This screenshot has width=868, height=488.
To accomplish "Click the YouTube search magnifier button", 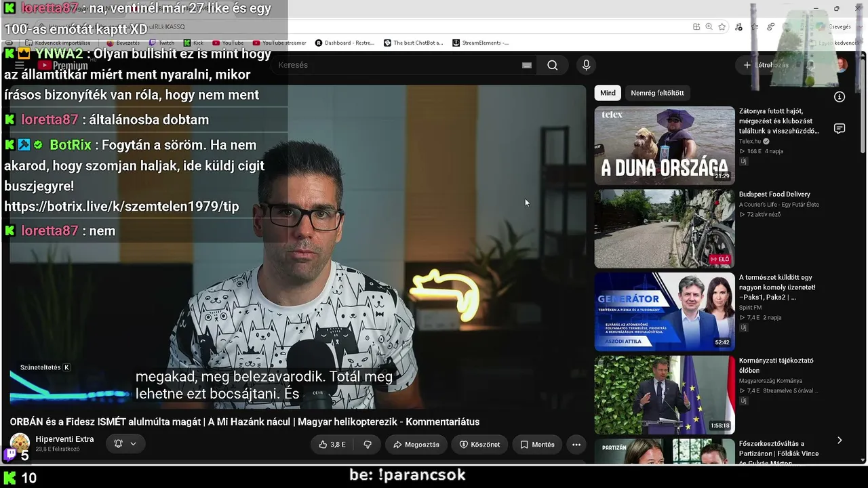I will point(553,65).
